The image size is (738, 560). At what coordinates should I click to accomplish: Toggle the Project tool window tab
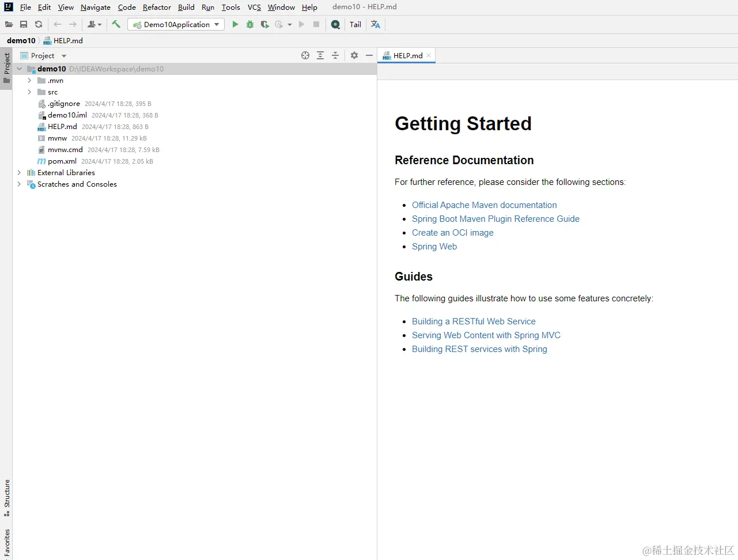coord(6,68)
